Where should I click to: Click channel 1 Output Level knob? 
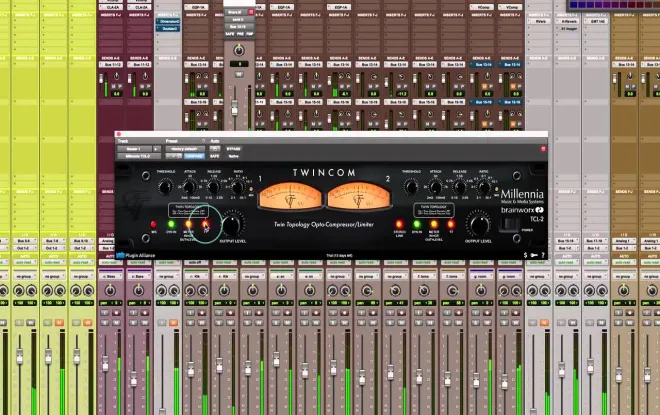(232, 225)
